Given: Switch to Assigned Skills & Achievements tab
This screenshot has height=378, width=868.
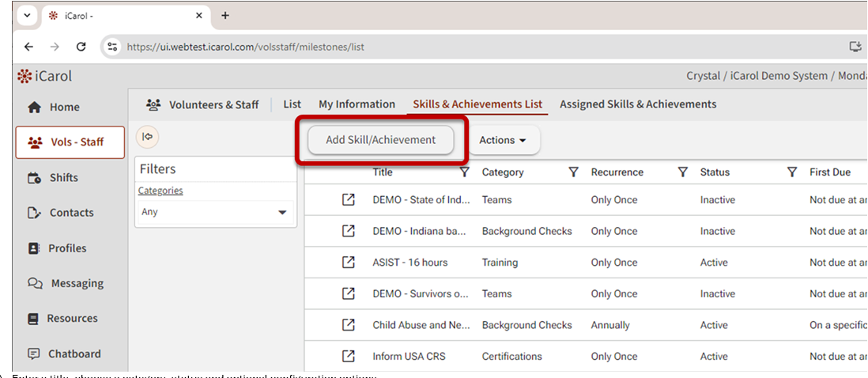Looking at the screenshot, I should 638,104.
